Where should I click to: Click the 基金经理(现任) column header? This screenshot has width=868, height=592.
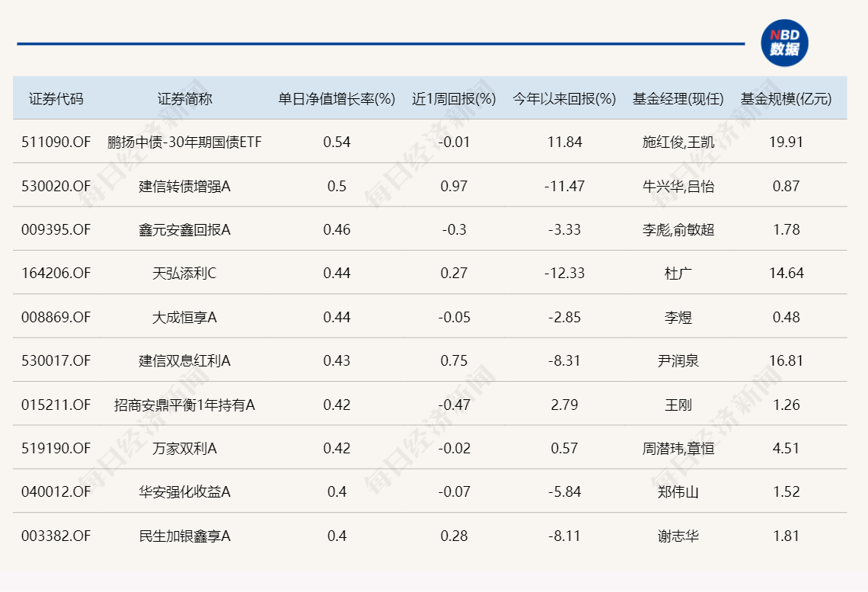678,98
